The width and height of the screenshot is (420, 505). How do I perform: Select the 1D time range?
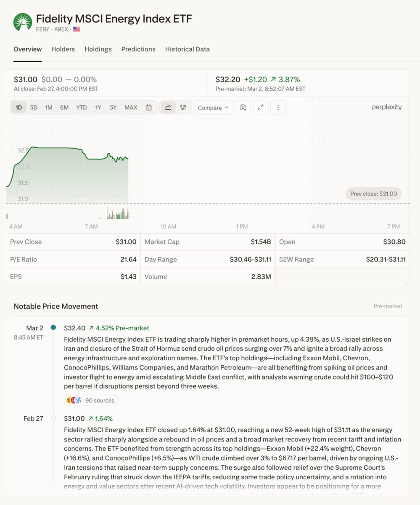click(18, 107)
